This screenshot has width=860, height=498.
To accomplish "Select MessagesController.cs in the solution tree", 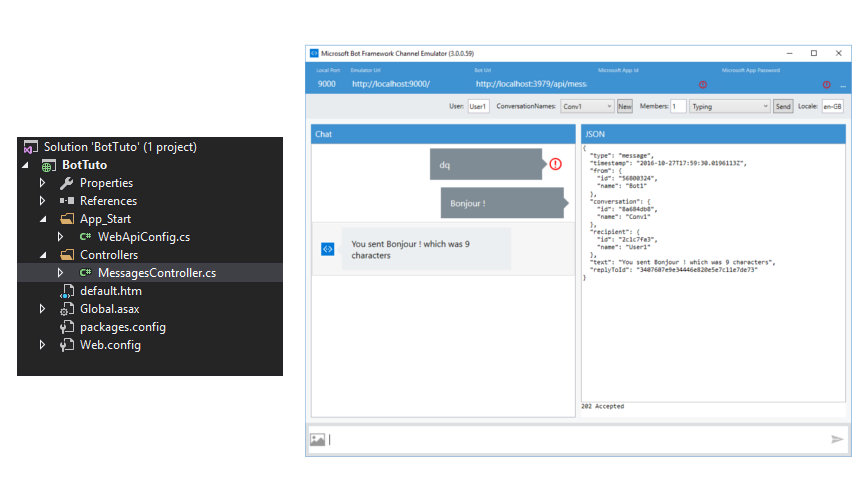I will click(148, 273).
